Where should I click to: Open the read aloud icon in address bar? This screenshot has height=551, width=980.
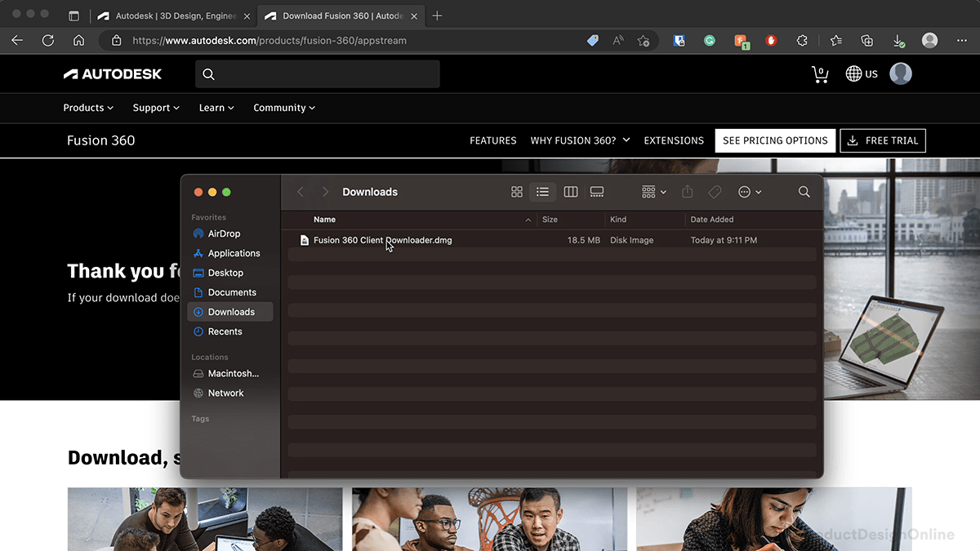click(618, 40)
